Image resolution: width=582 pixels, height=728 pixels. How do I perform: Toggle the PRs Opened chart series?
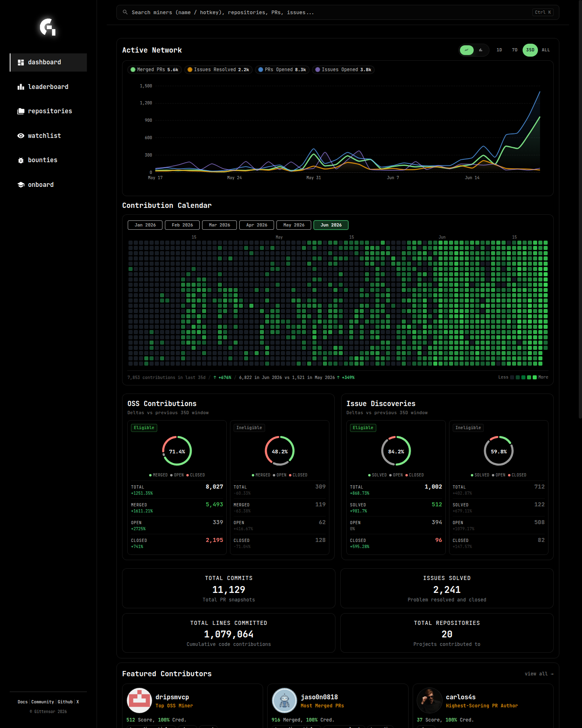point(283,70)
